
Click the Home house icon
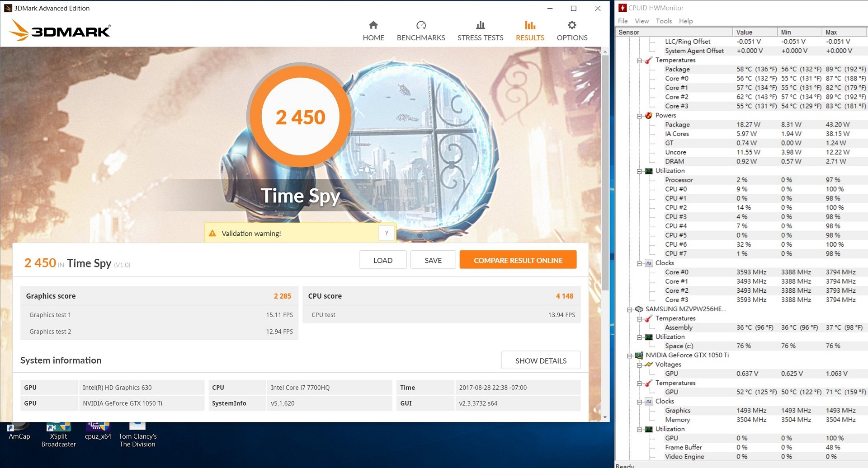[x=373, y=25]
